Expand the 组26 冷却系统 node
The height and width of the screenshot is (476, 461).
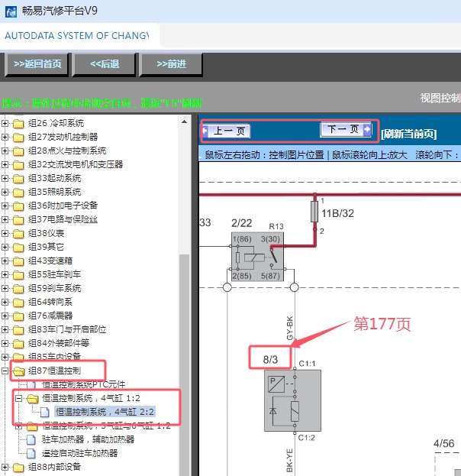pos(5,123)
